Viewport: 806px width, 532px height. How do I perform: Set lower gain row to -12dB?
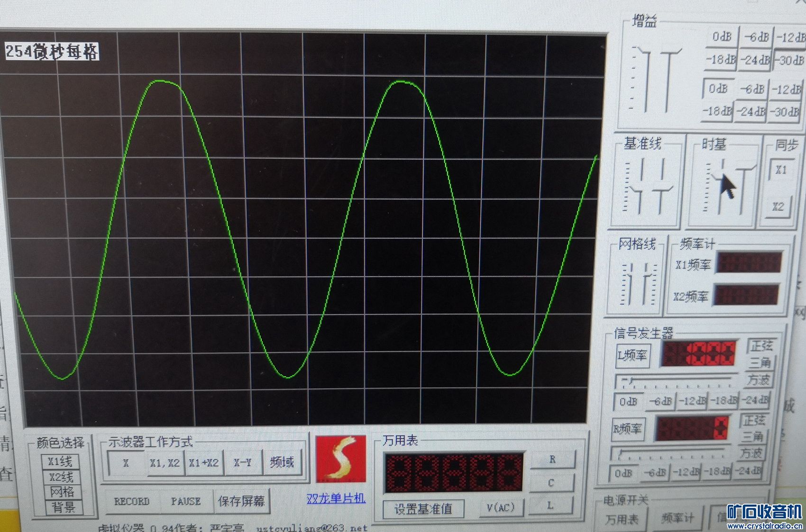click(x=787, y=90)
